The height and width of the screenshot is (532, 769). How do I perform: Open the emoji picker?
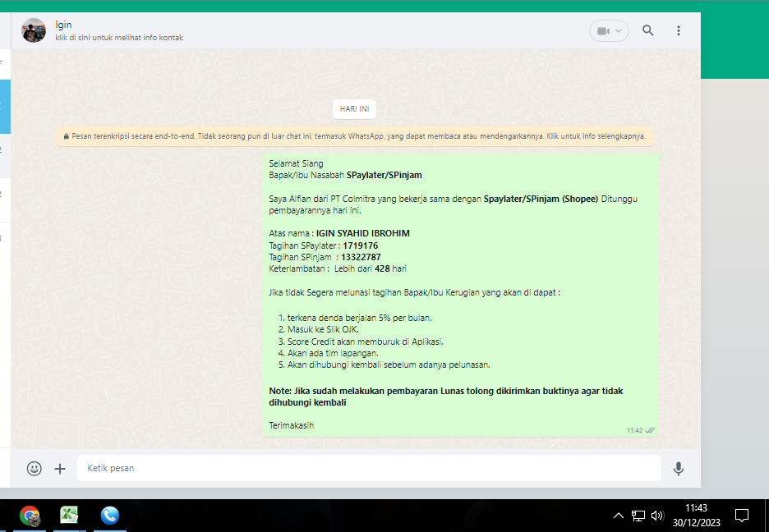pos(34,468)
